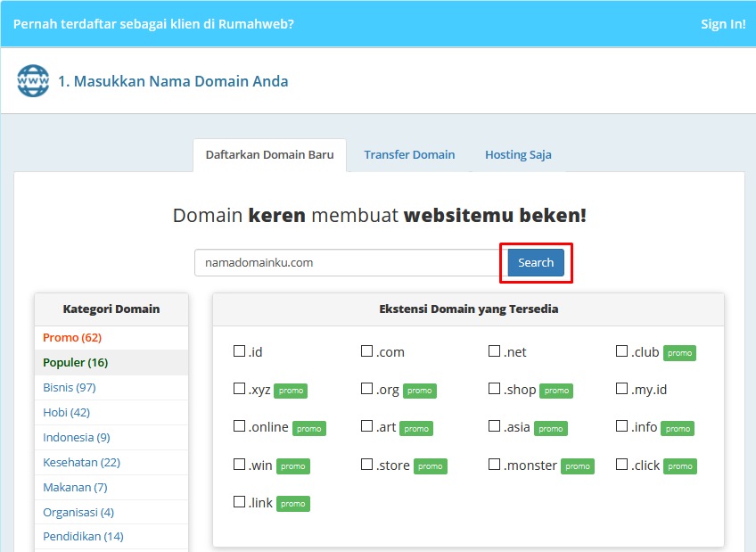Open the Pendidikan (14) domain category

tap(81, 535)
